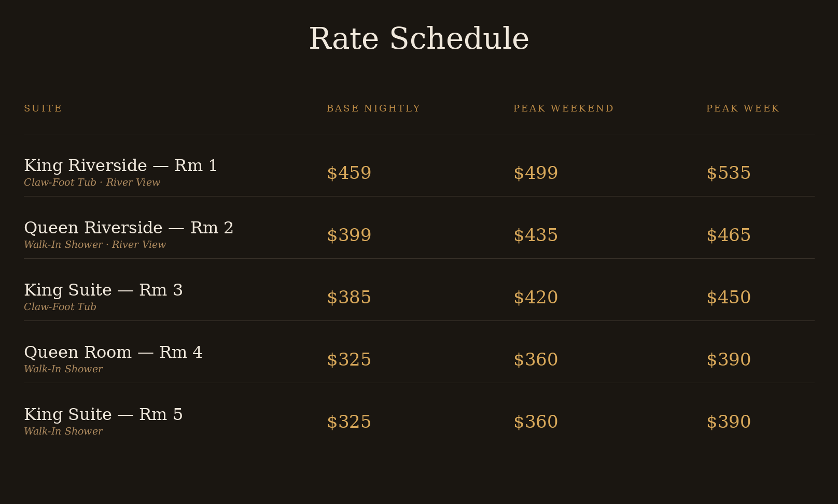
Task: Select King Suite — Rm 3 title
Action: 103,290
